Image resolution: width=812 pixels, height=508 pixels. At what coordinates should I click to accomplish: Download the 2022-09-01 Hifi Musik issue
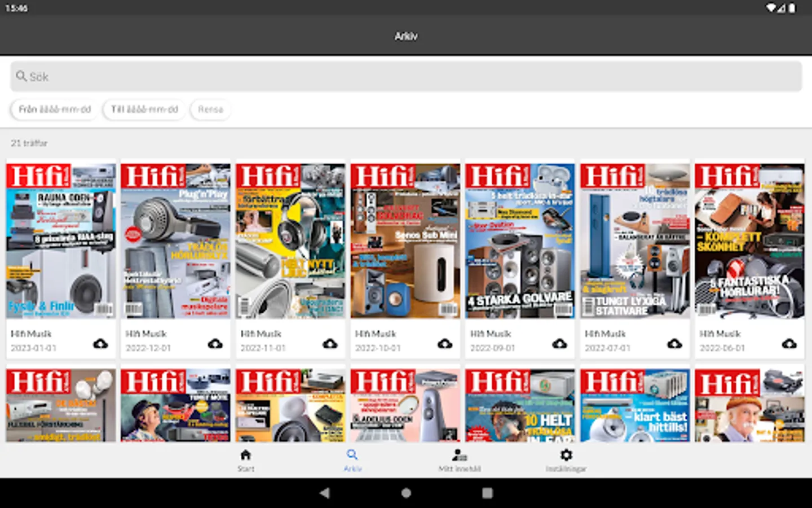click(x=559, y=344)
